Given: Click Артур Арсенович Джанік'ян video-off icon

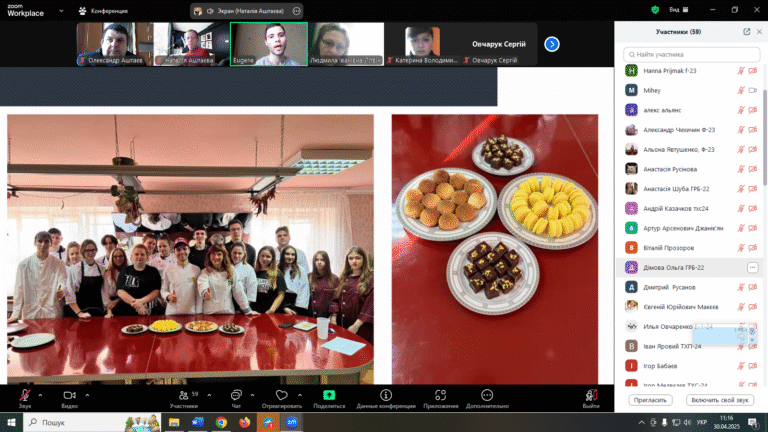Looking at the screenshot, I should tap(753, 228).
